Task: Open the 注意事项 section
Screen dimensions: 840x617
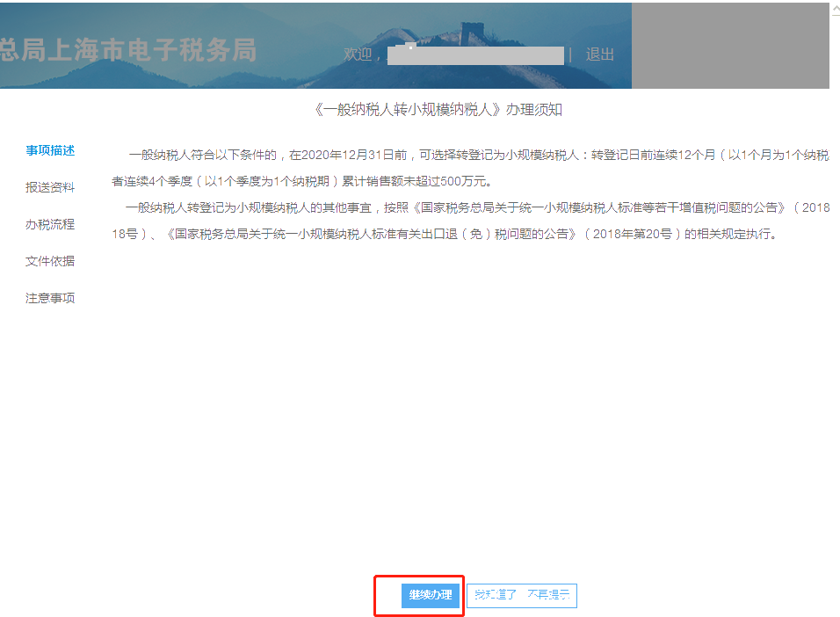Action: point(52,298)
